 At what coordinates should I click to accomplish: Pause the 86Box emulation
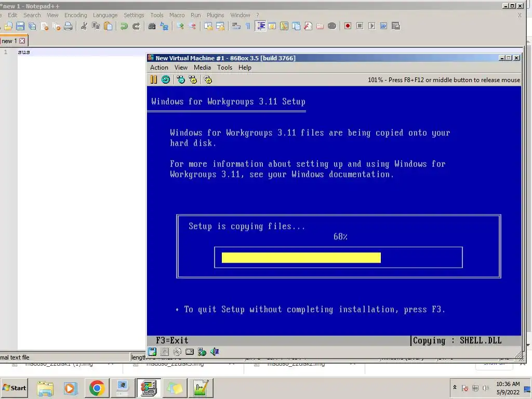click(x=154, y=79)
